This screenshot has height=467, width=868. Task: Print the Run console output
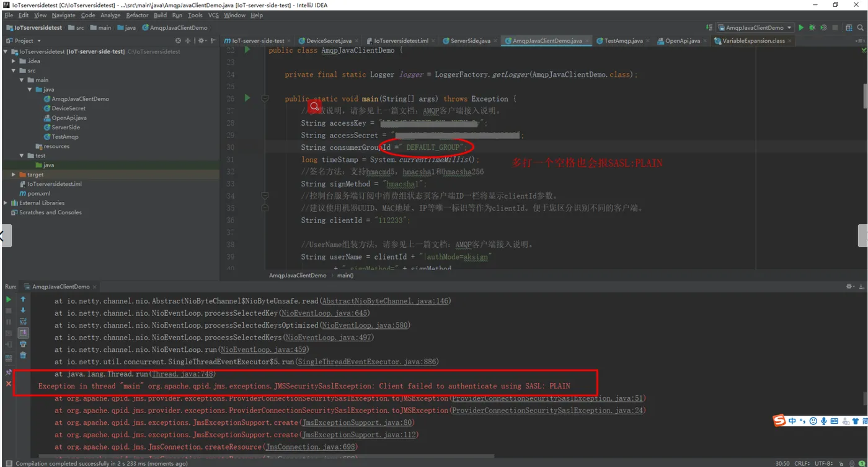click(23, 344)
